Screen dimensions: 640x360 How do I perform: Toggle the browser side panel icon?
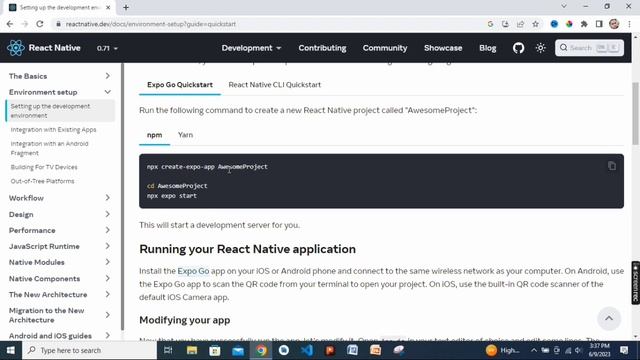(599, 24)
